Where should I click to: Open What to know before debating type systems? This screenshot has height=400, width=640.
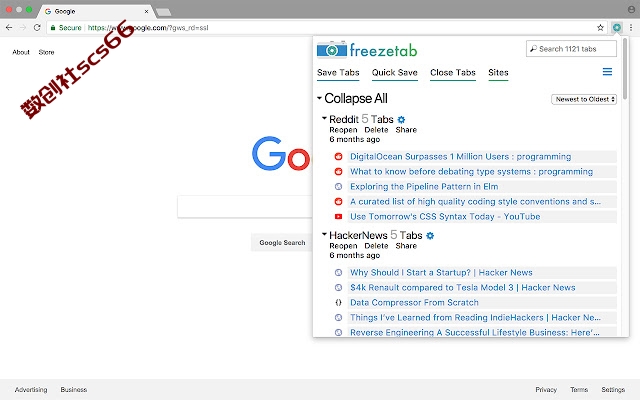tap(471, 171)
